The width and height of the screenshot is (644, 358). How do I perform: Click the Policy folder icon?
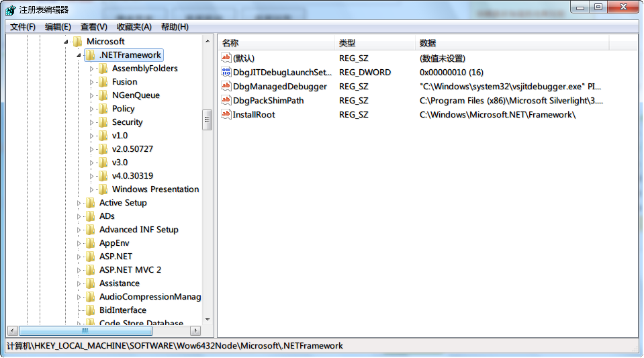pyautogui.click(x=103, y=109)
